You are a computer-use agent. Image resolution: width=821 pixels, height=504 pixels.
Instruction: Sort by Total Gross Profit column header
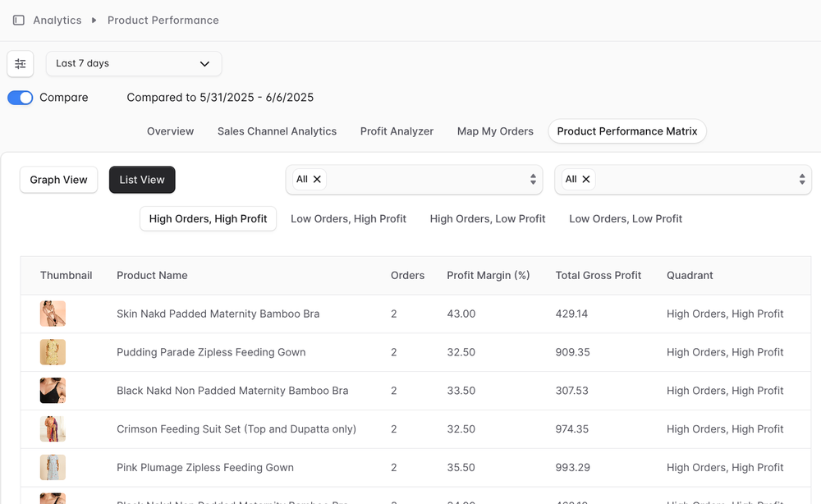pos(599,276)
